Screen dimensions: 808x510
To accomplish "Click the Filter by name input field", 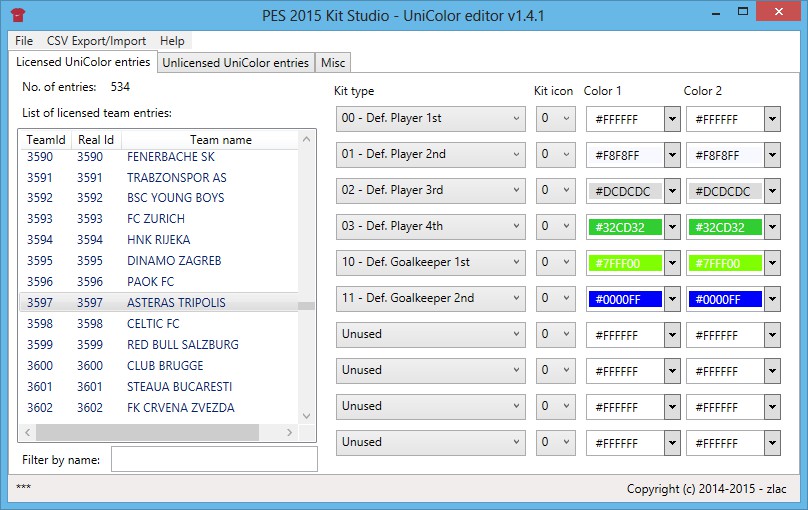I will [x=214, y=459].
